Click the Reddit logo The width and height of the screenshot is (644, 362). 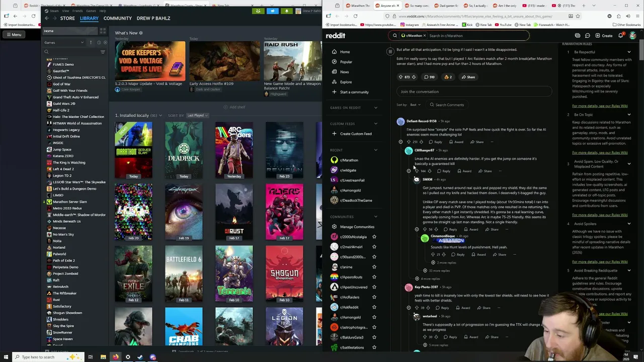coord(336,36)
